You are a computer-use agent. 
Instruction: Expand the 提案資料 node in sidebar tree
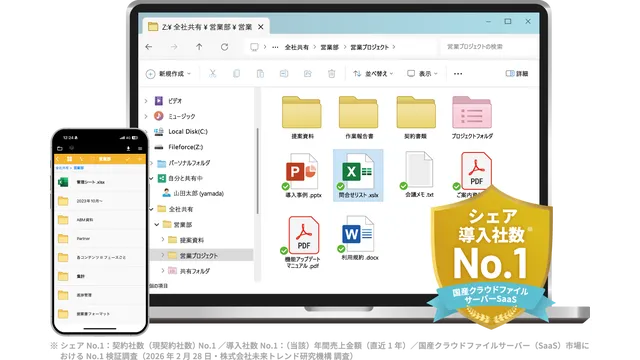[x=162, y=240]
